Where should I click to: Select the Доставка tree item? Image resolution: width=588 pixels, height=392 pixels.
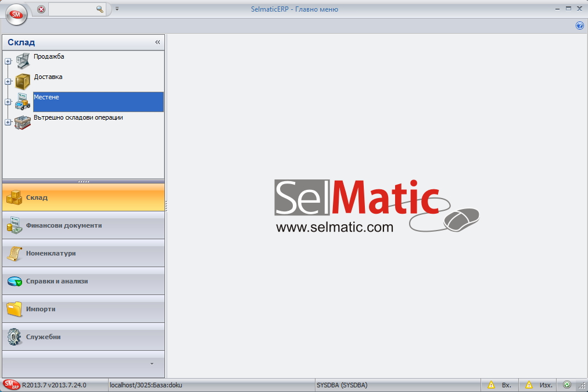tap(48, 77)
